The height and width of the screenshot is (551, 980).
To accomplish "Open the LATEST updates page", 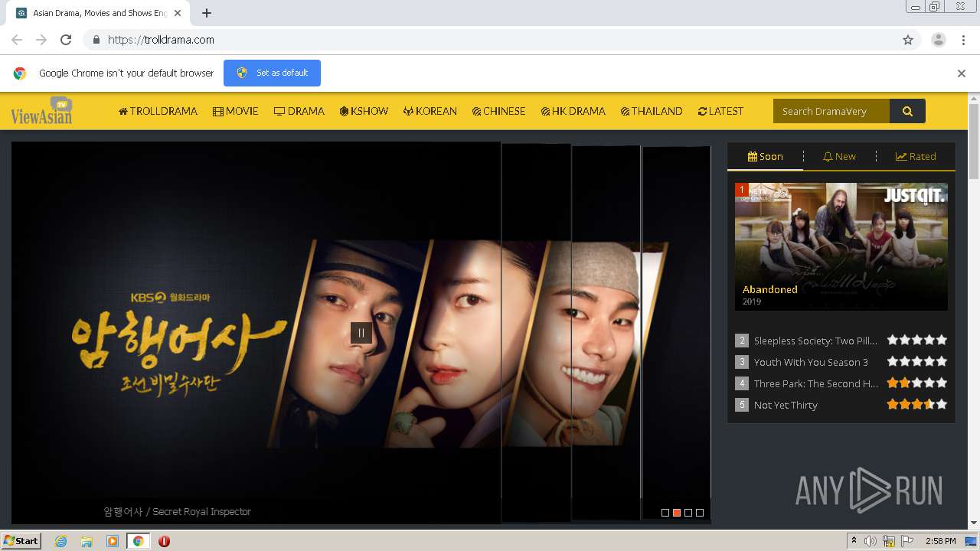I will (x=720, y=111).
